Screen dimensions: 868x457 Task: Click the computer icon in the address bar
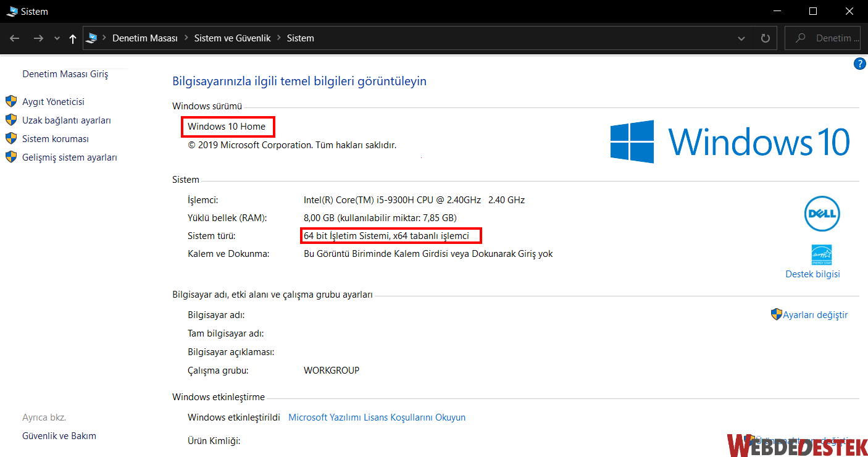point(92,38)
